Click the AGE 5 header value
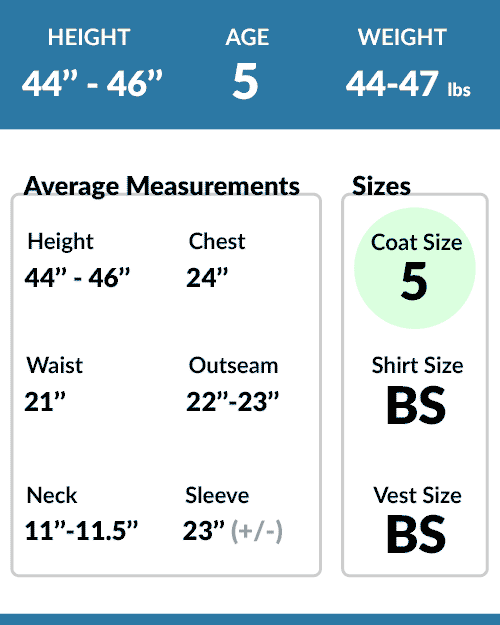 pos(246,81)
